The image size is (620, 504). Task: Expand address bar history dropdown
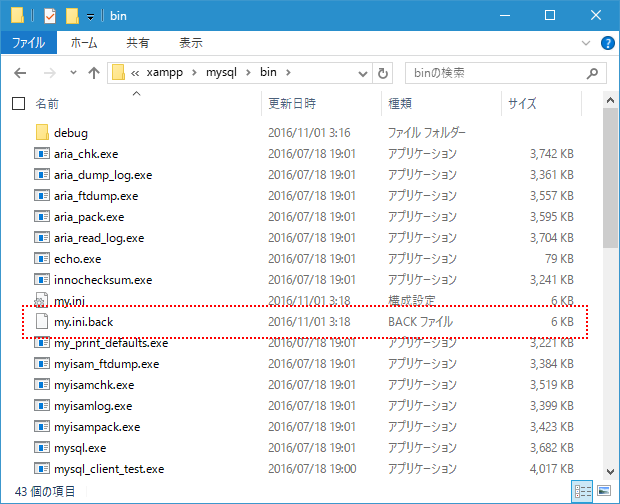tap(363, 74)
